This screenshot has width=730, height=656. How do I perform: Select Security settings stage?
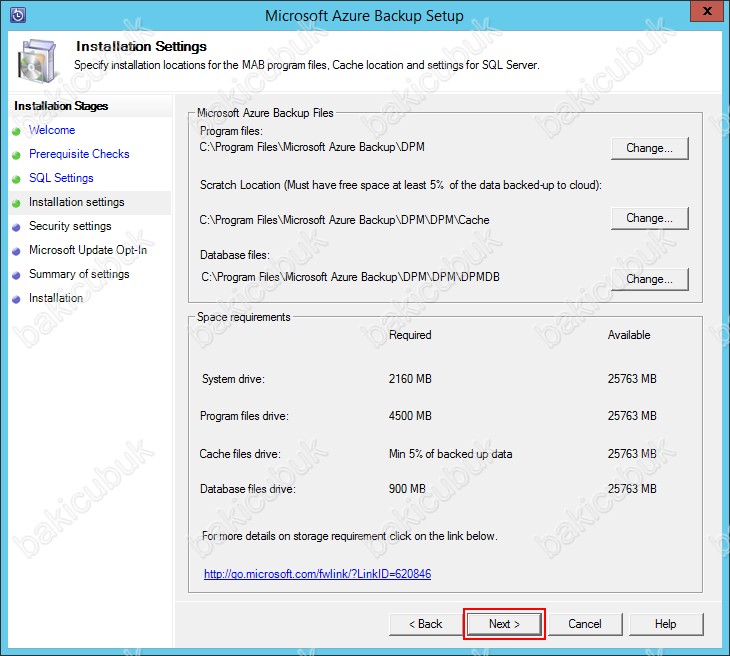click(x=70, y=226)
